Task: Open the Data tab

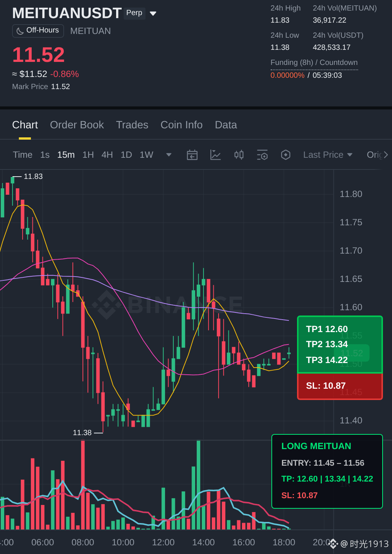Action: [226, 125]
